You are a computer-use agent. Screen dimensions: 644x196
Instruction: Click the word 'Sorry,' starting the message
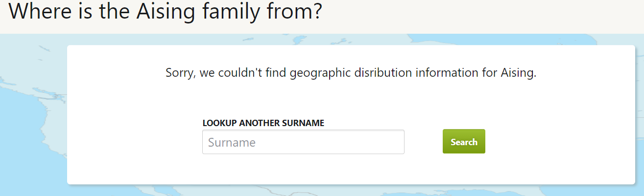point(181,73)
